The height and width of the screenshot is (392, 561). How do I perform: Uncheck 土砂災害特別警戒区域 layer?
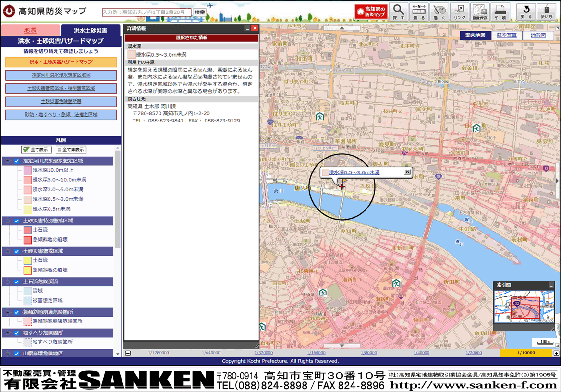(17, 221)
